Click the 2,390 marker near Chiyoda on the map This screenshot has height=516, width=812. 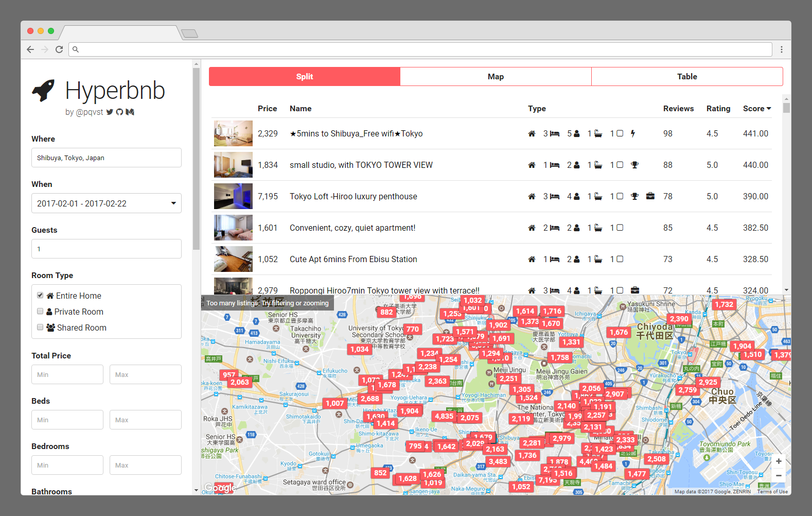pos(679,319)
